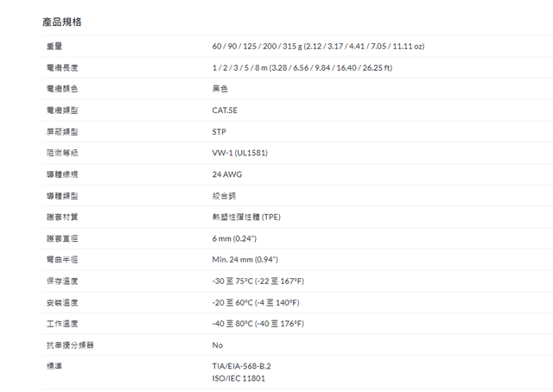Click the 黑色 color value

click(x=220, y=89)
